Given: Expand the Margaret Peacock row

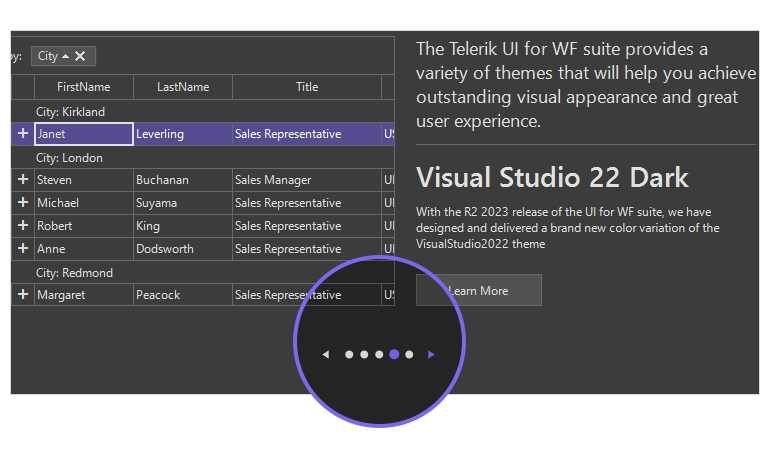Looking at the screenshot, I should 23,294.
